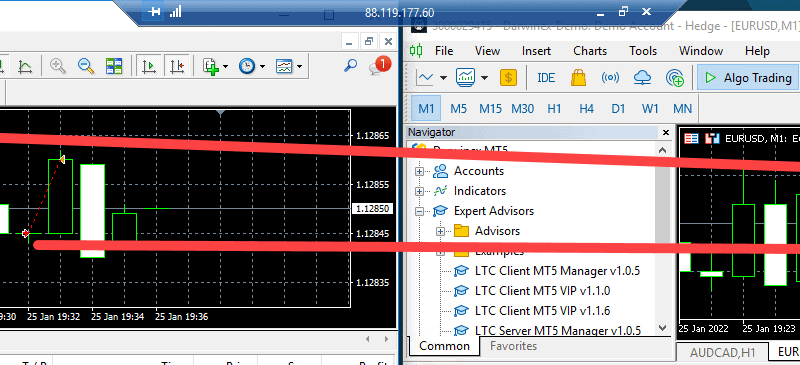Open New Order with the dollar icon
The height and width of the screenshot is (365, 800).
[x=508, y=78]
